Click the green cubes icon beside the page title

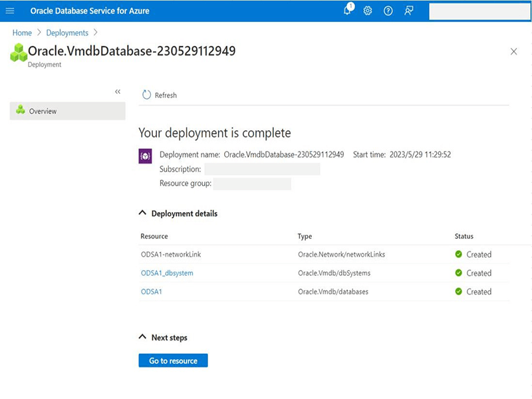tap(19, 53)
